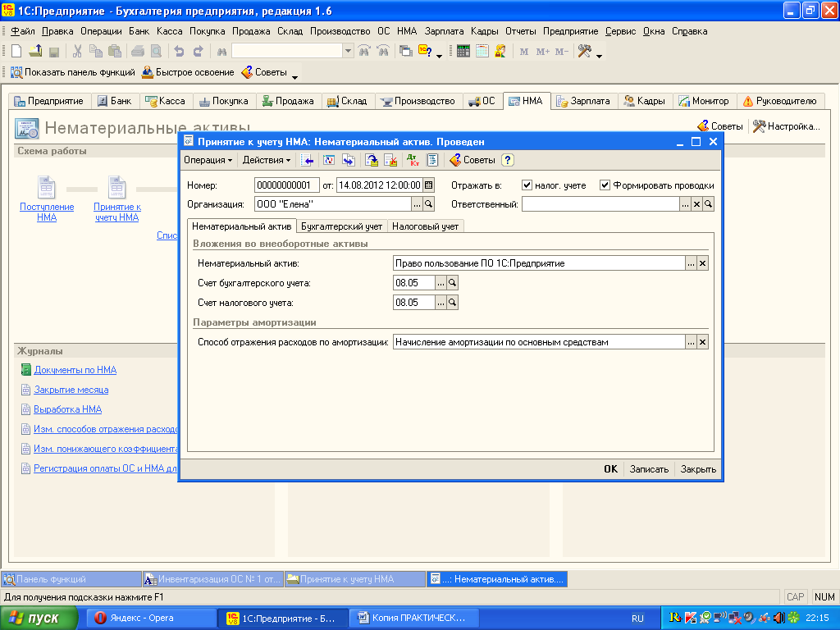Open the main toolbar search combo box arrow
840x630 pixels.
[x=348, y=52]
